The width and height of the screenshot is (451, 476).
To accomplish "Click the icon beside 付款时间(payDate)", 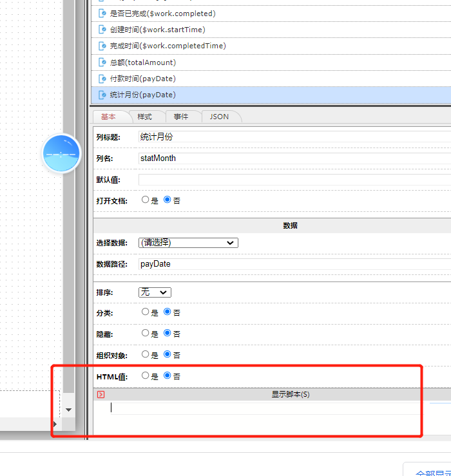I will pyautogui.click(x=102, y=79).
